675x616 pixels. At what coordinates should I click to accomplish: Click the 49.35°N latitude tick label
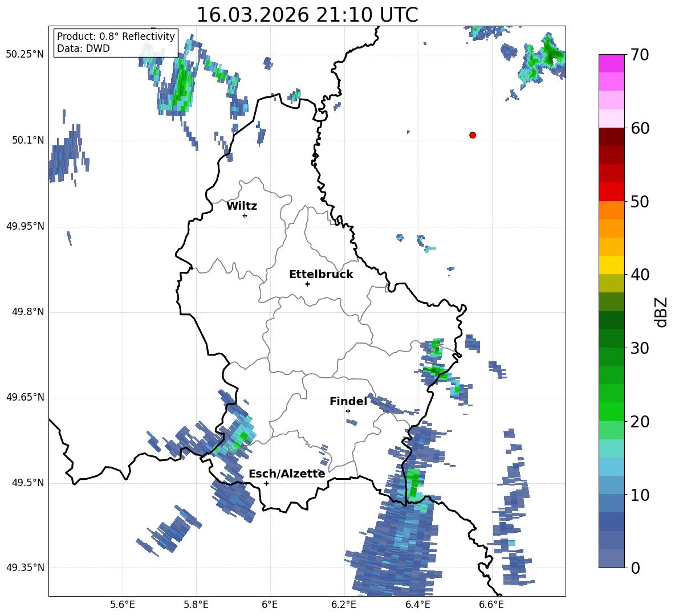point(25,568)
